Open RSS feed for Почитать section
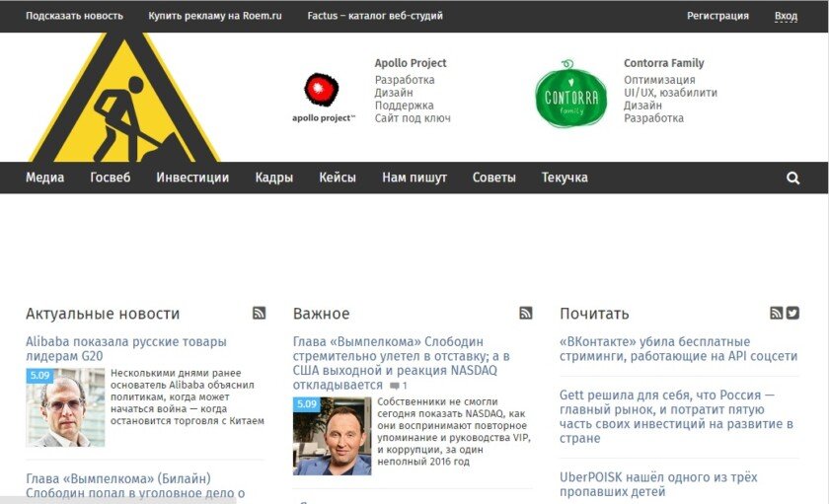The height and width of the screenshot is (504, 829). [x=776, y=314]
